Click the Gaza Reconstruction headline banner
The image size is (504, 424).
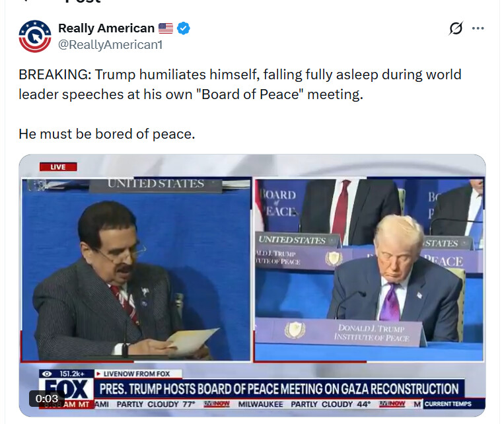(279, 388)
